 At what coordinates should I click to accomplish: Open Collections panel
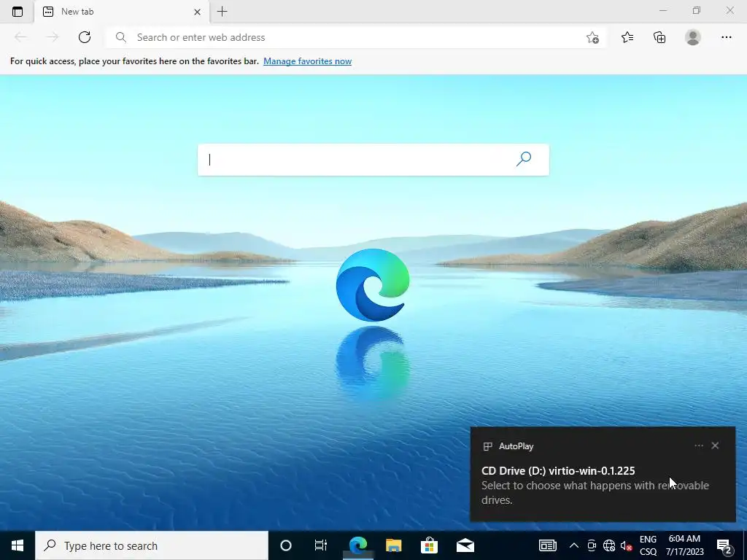click(659, 37)
